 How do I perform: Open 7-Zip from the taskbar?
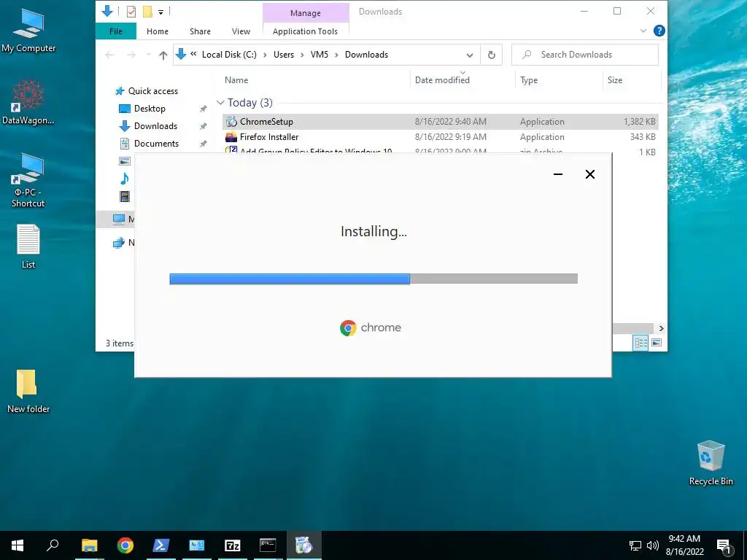click(233, 545)
